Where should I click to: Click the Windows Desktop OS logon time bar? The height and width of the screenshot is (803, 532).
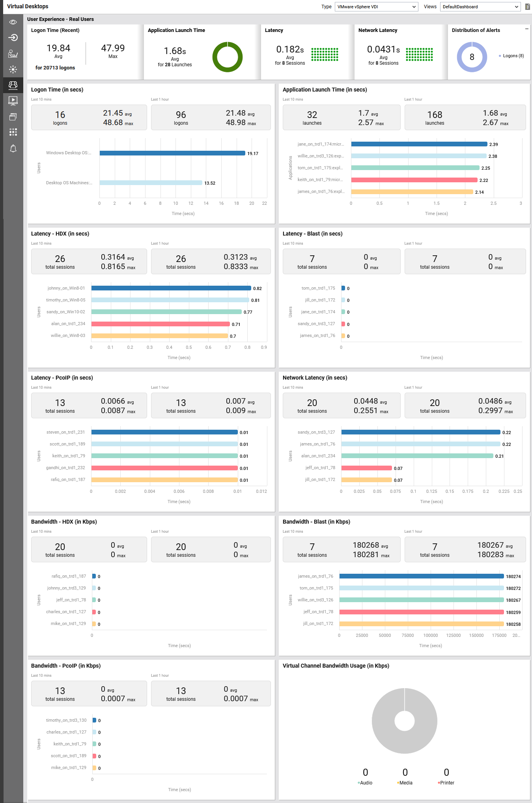coord(172,153)
